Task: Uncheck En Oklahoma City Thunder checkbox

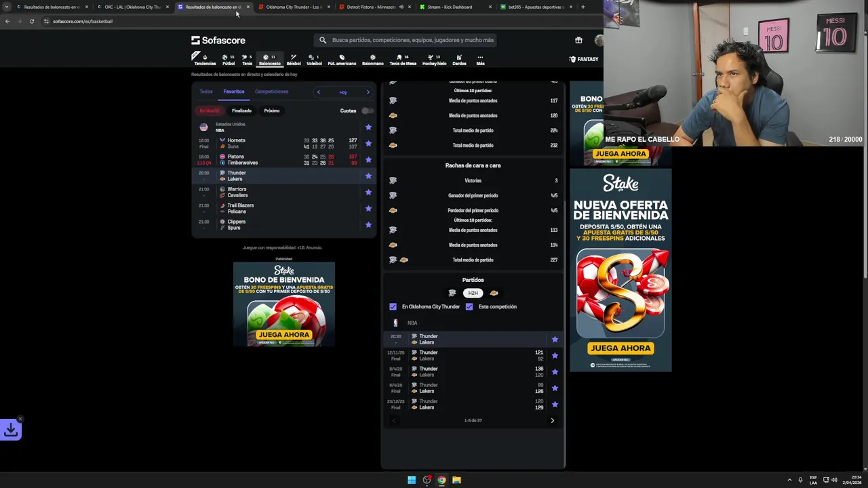Action: tap(393, 306)
